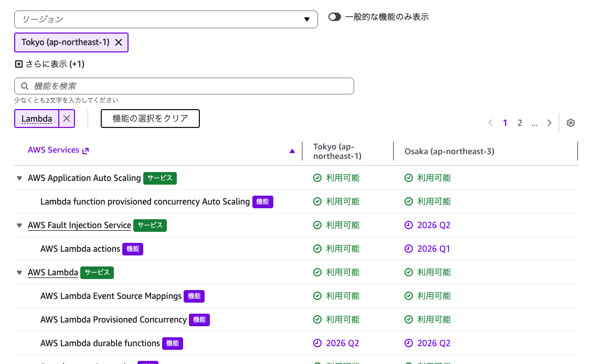This screenshot has height=364, width=596.
Task: Collapse the AWS Application Auto Scaling row
Action: 19,178
